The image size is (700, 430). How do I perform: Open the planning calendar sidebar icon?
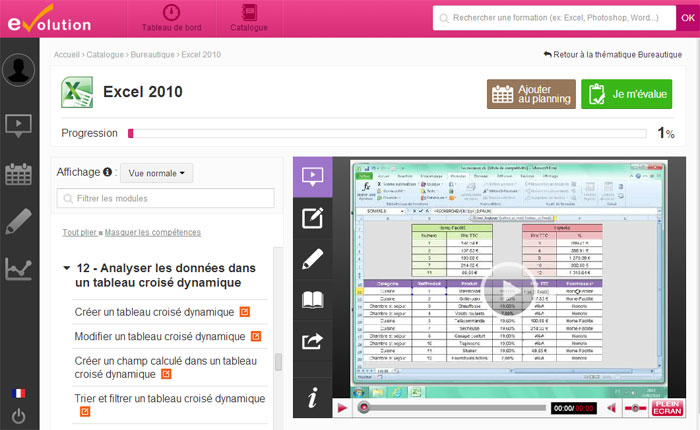[x=18, y=174]
